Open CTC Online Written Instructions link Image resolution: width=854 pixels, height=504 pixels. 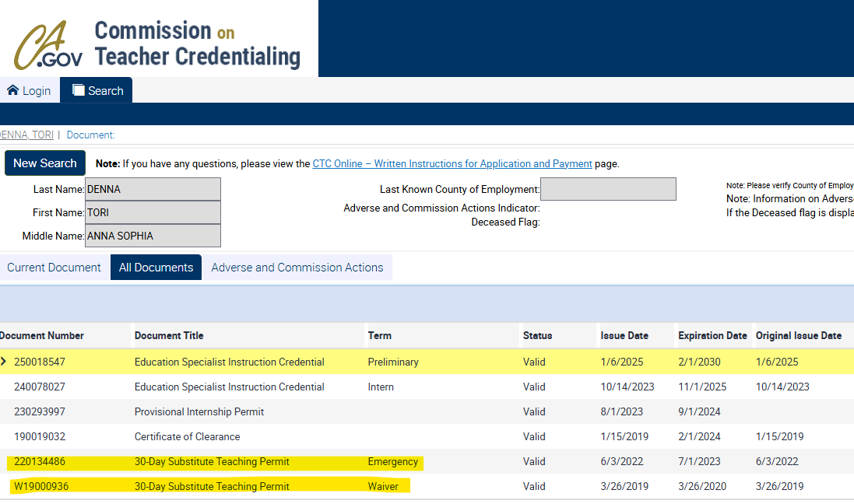pyautogui.click(x=452, y=164)
